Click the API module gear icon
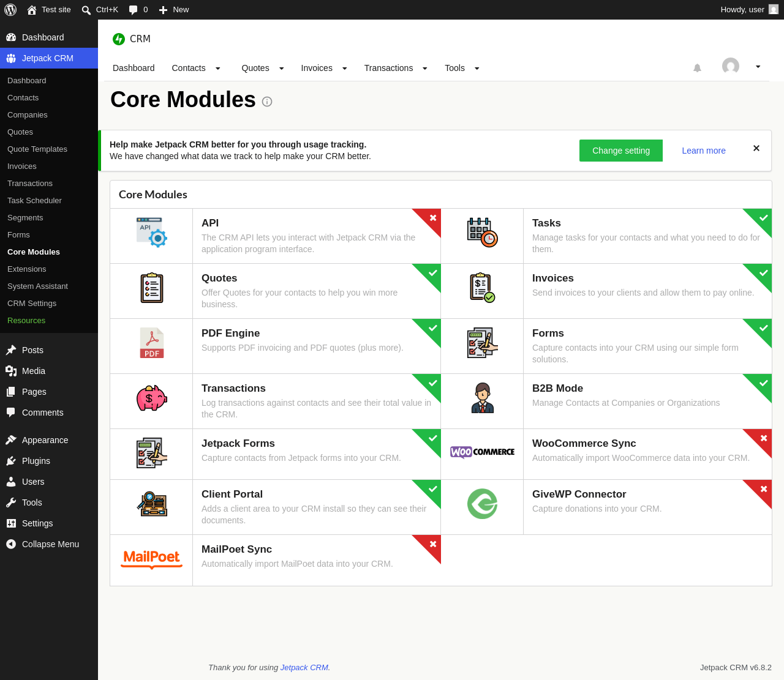The height and width of the screenshot is (680, 784). pos(152,232)
